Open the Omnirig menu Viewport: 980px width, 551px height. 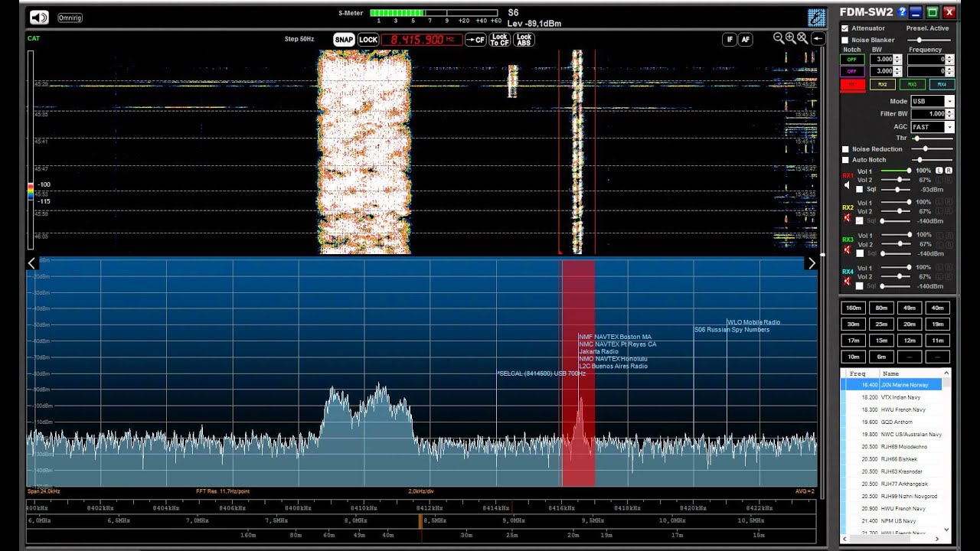(x=70, y=18)
